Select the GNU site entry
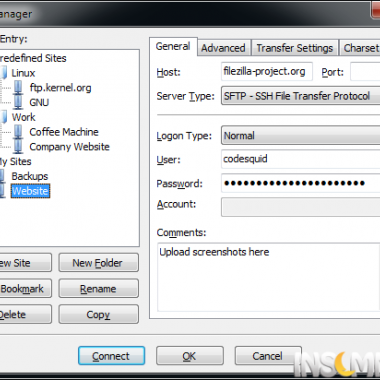380x380 pixels. [x=39, y=102]
